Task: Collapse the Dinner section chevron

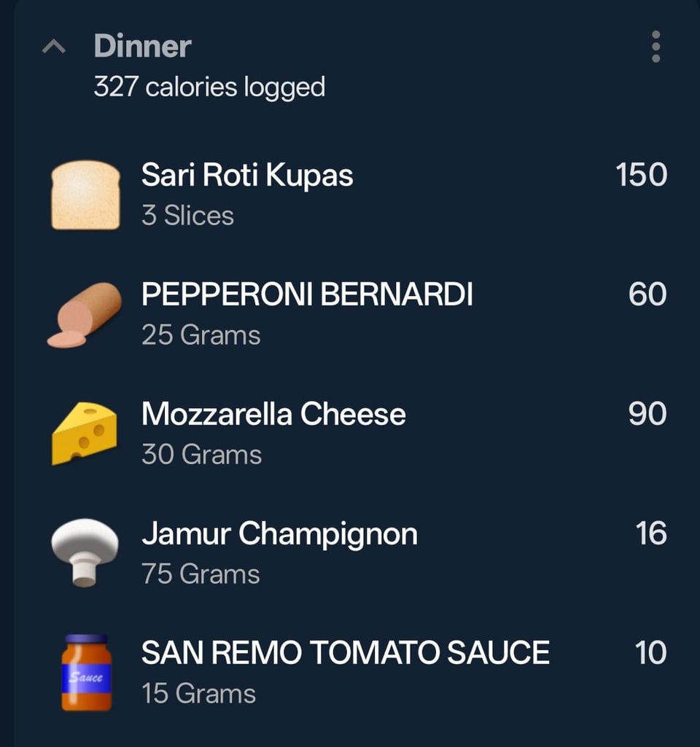Action: (54, 47)
